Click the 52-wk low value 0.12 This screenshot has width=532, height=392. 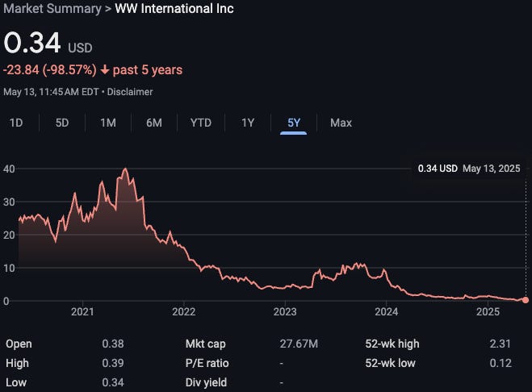click(x=501, y=363)
